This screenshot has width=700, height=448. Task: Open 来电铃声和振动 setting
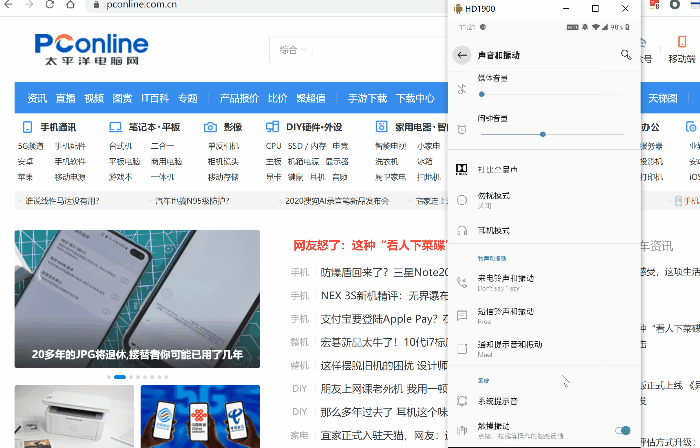click(544, 282)
